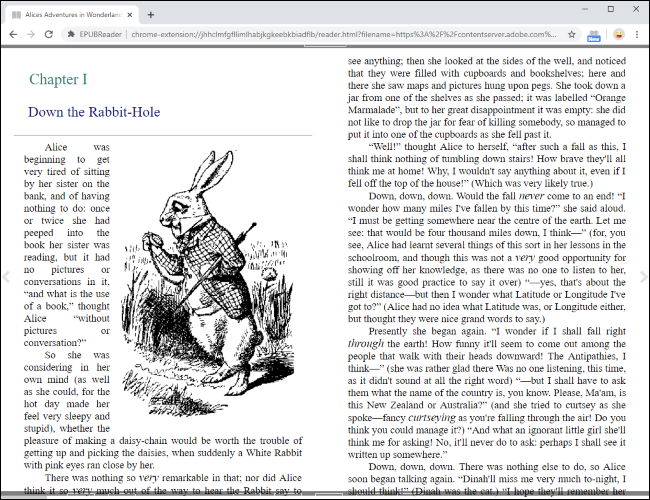Click the chrome-extension URL in address bar
The width and height of the screenshot is (650, 500).
[344, 34]
